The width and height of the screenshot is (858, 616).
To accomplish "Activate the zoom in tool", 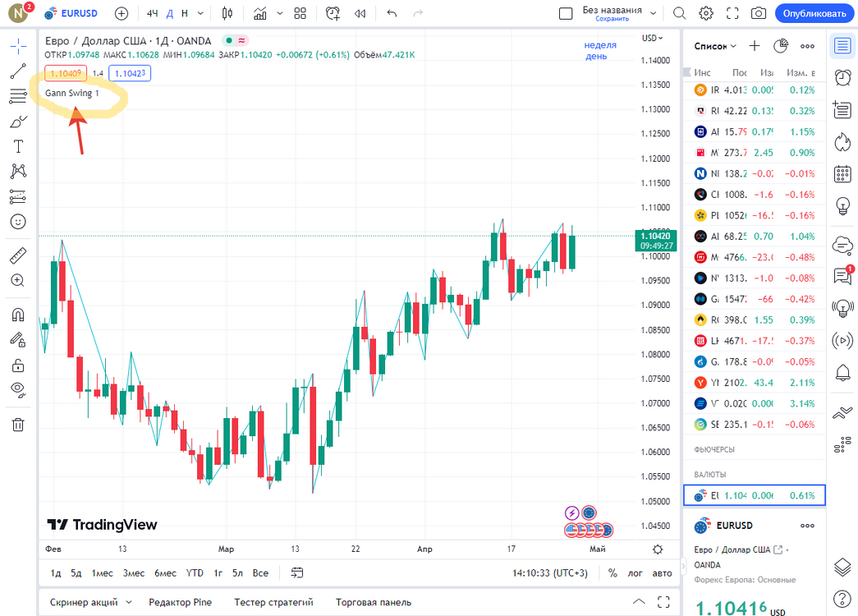I will pyautogui.click(x=18, y=280).
